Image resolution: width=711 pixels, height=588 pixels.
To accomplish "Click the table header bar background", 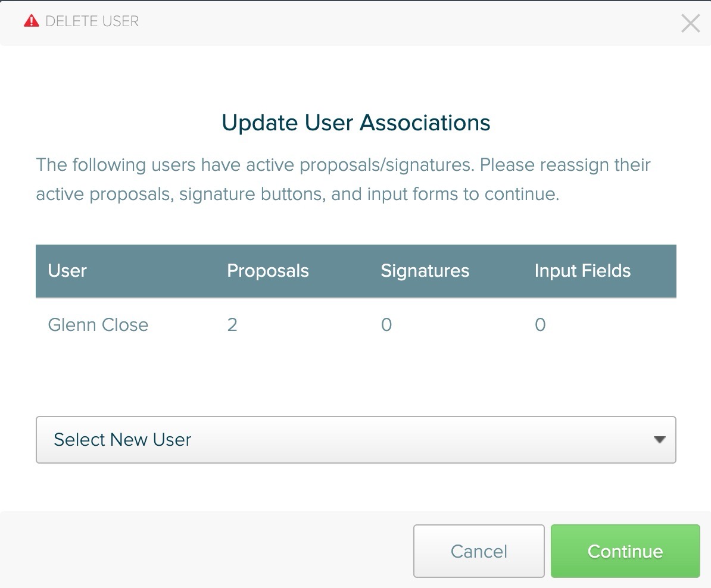I will (356, 271).
